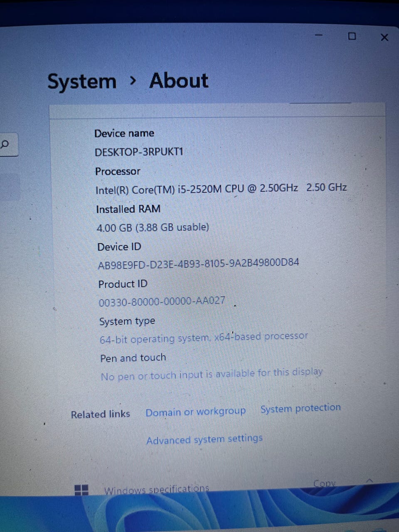Click the Windows specifications heading
This screenshot has width=399, height=532.
click(x=156, y=489)
